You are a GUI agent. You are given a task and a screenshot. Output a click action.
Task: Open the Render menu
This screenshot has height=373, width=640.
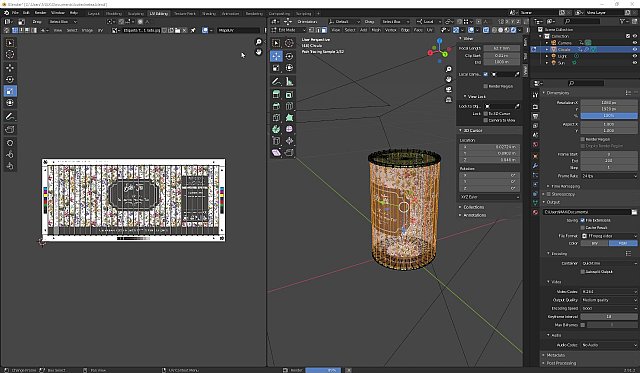(40, 13)
